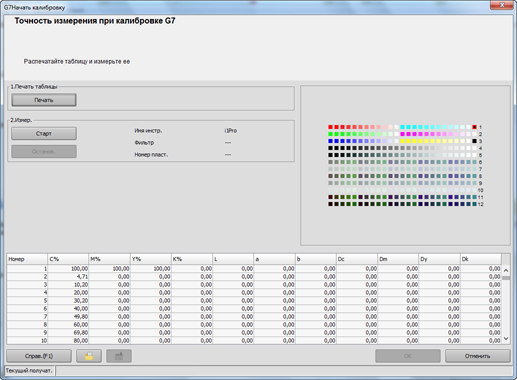Click the Останов. button
The width and height of the screenshot is (517, 380).
pos(44,151)
